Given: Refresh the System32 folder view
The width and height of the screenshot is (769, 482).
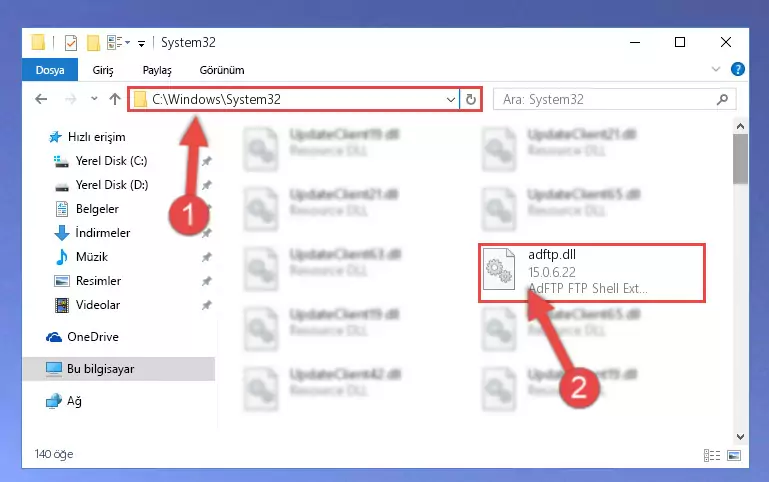Looking at the screenshot, I should (471, 100).
